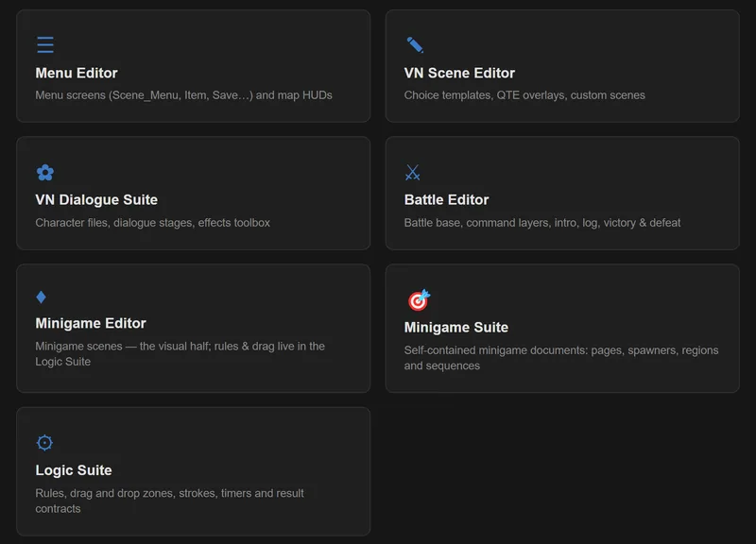Click 'Minigame scenes — the visual half' description
The height and width of the screenshot is (544, 756).
[x=180, y=353]
